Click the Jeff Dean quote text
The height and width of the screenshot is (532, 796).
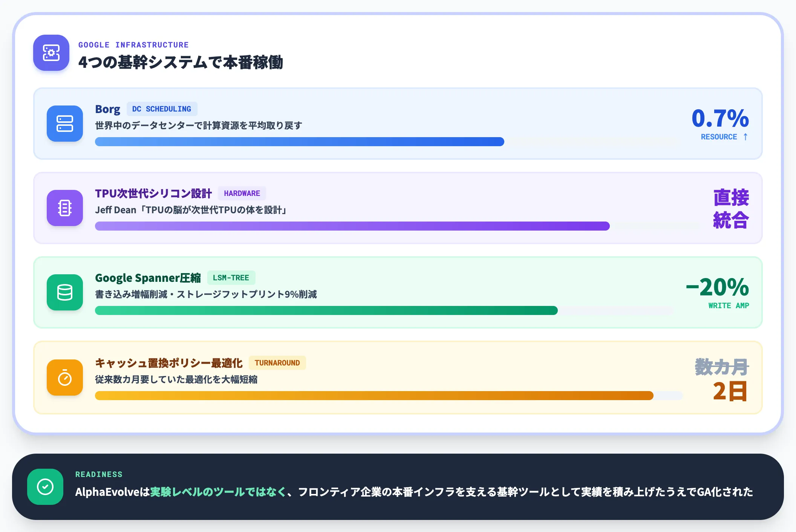(x=191, y=210)
